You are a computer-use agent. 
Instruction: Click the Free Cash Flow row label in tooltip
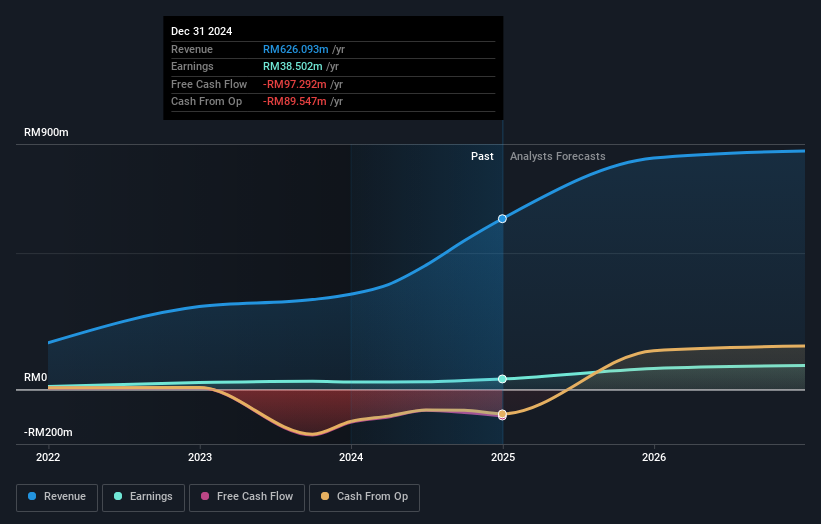209,84
